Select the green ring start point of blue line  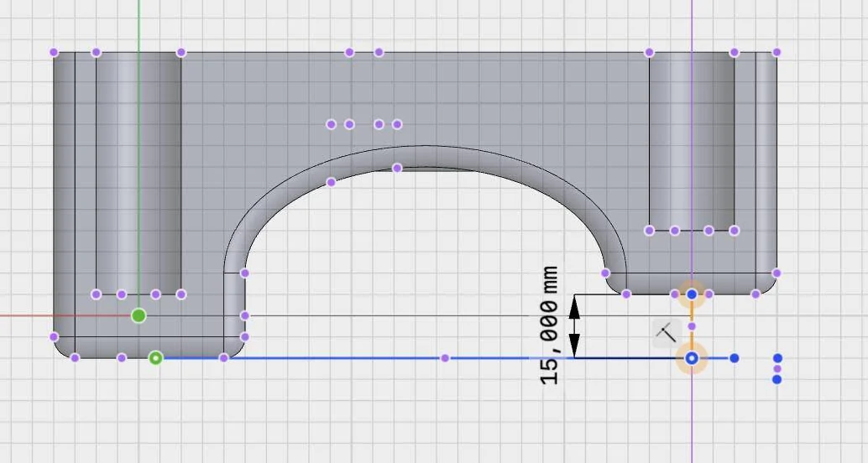coord(155,358)
